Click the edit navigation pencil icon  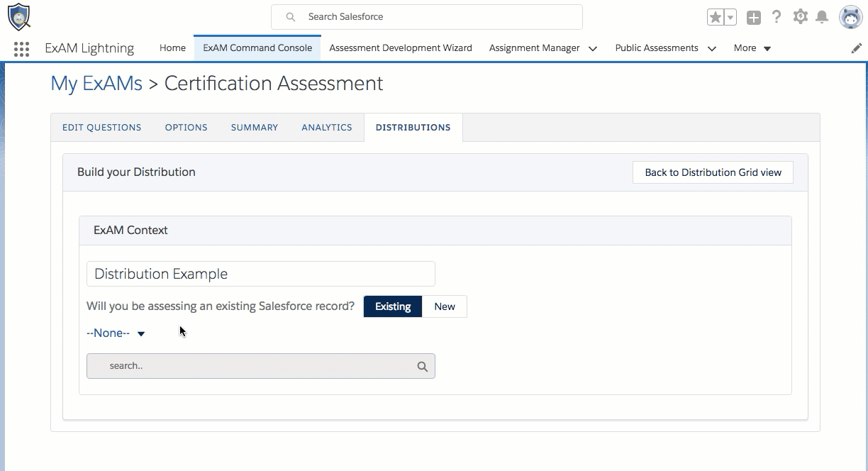(857, 48)
